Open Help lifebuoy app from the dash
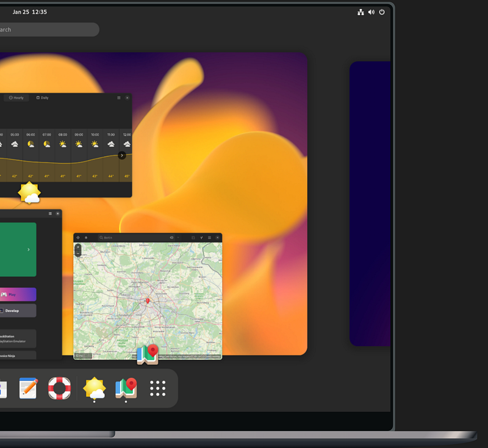This screenshot has height=448, width=488. tap(59, 388)
